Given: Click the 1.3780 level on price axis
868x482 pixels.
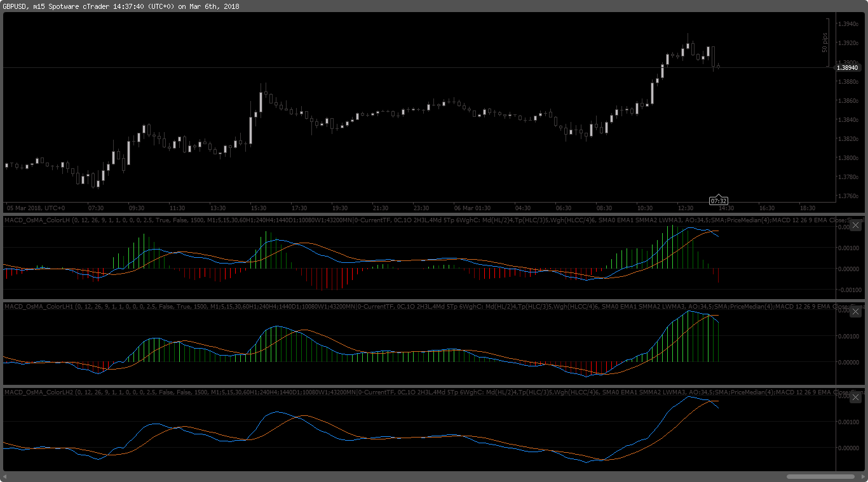Looking at the screenshot, I should pos(848,177).
